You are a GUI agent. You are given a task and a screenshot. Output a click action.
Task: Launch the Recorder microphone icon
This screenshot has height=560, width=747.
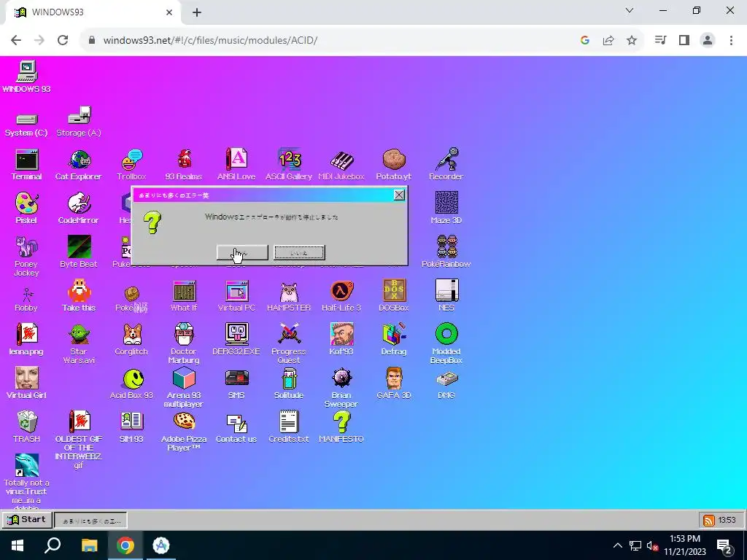pos(446,165)
